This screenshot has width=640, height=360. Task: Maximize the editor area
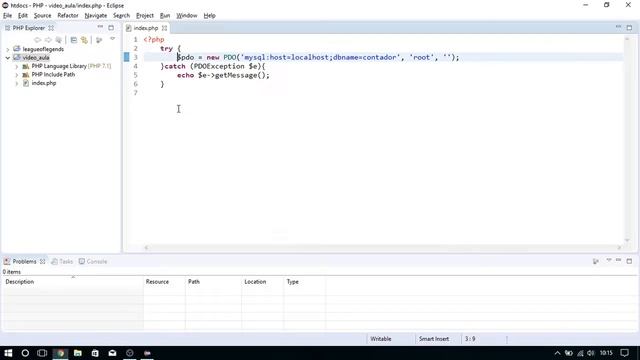629,28
